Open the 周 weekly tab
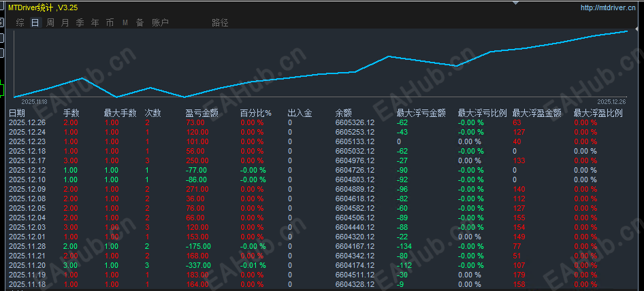This screenshot has width=644, height=291. 50,22
